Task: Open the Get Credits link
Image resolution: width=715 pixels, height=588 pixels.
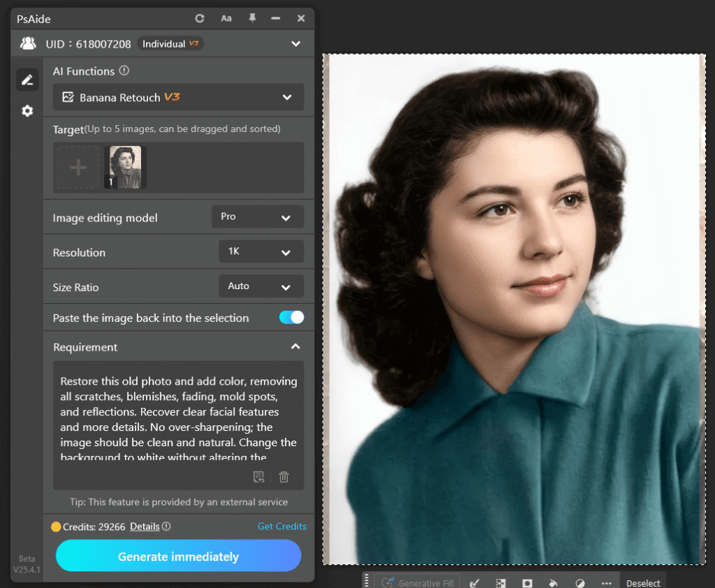Action: (282, 526)
